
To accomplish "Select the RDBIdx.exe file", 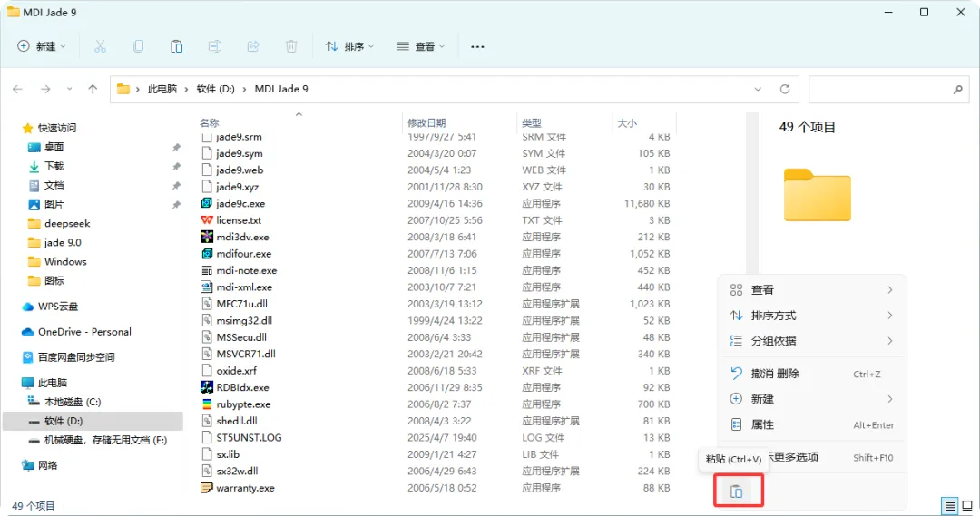I will pyautogui.click(x=242, y=388).
